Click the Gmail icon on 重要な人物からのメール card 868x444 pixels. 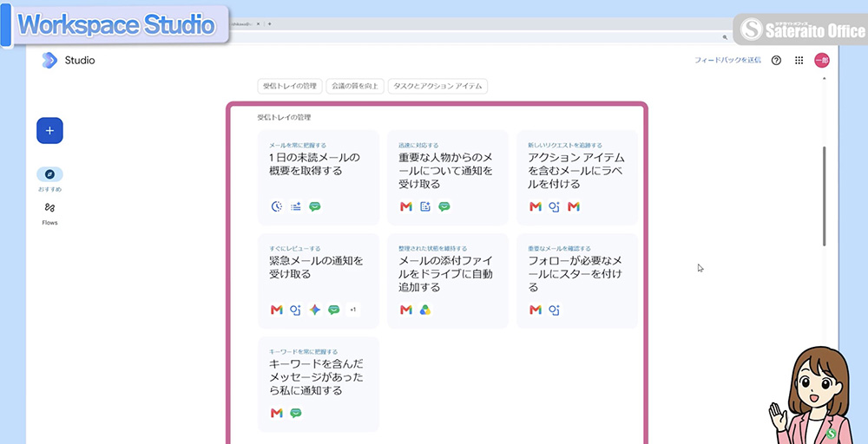pyautogui.click(x=406, y=206)
